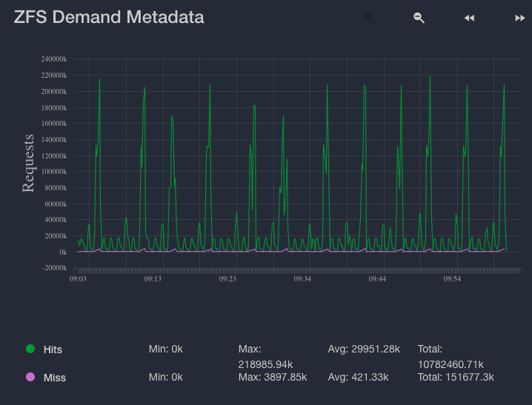This screenshot has height=405, width=532.
Task: Click the Miss Min: 0k value
Action: [x=165, y=377]
